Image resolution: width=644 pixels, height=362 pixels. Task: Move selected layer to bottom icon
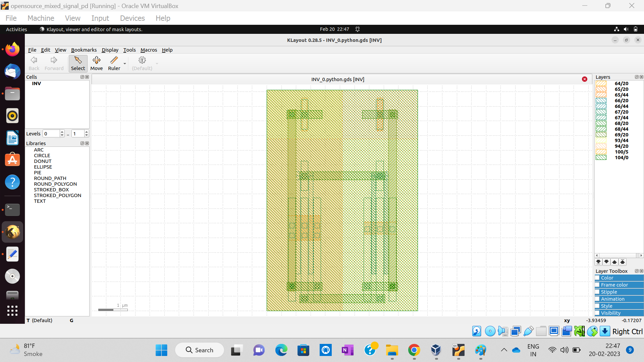tap(598, 262)
